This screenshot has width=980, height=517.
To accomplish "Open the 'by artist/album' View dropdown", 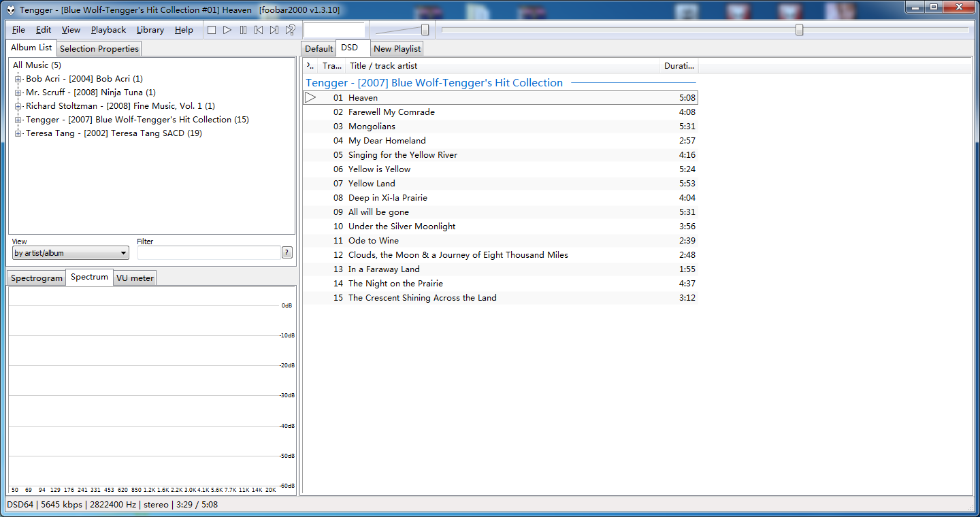I will click(x=70, y=253).
